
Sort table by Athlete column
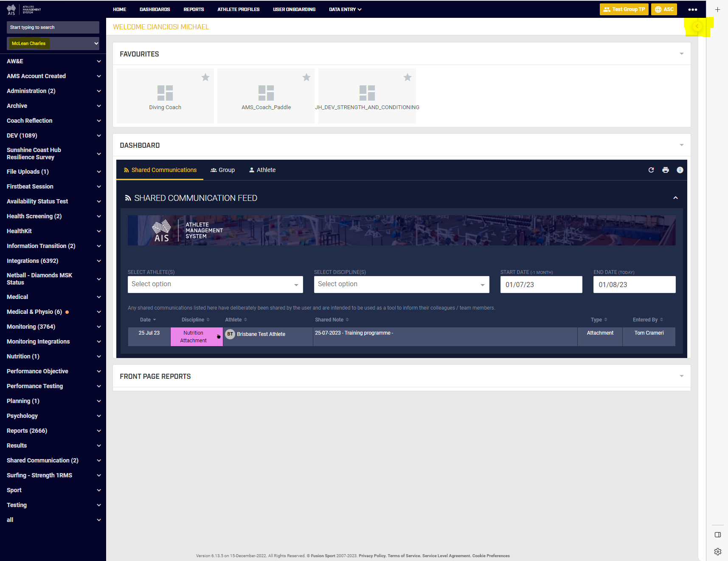[x=236, y=320]
